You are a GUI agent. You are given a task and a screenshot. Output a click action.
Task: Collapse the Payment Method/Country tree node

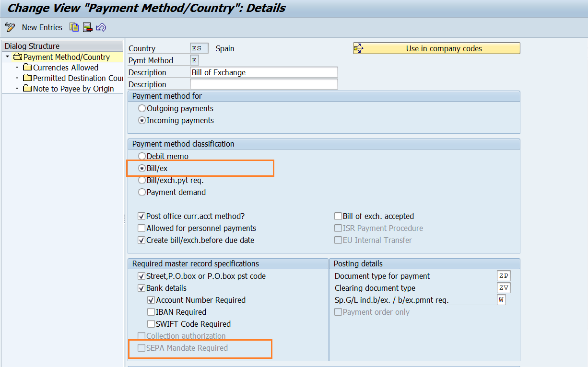coord(7,57)
